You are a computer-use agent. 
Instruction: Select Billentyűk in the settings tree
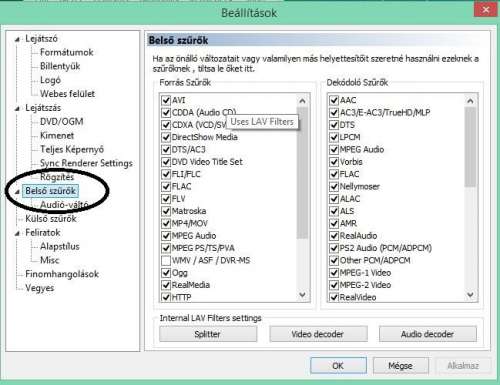pos(60,66)
